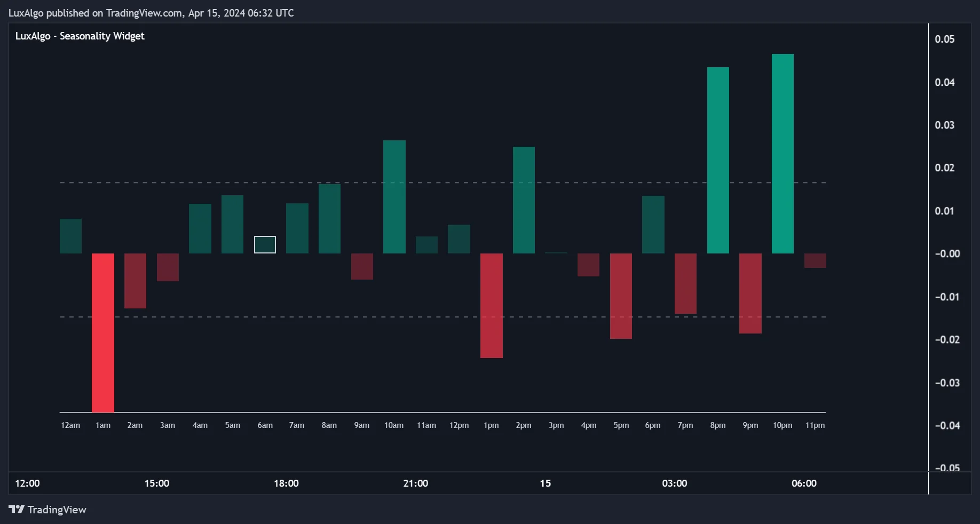Click the green 5am bar
Screen dimensions: 980x524
tap(232, 224)
